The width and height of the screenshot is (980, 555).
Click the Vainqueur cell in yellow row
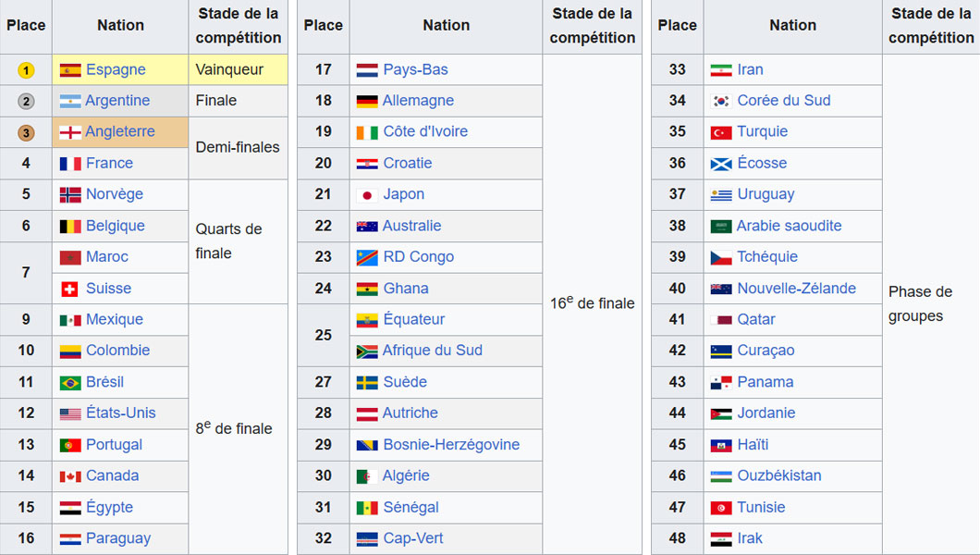click(x=239, y=69)
